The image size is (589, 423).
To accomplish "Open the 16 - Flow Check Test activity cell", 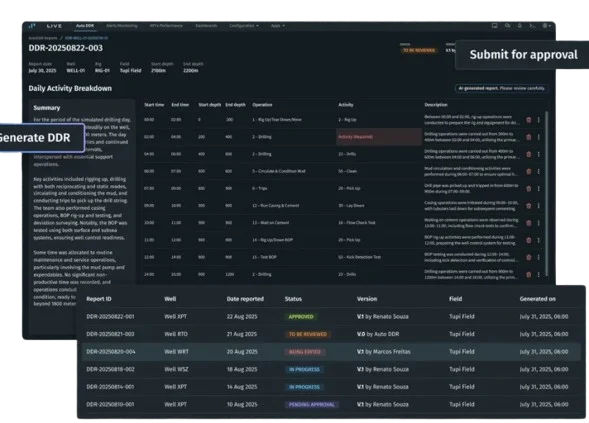I will coord(357,223).
